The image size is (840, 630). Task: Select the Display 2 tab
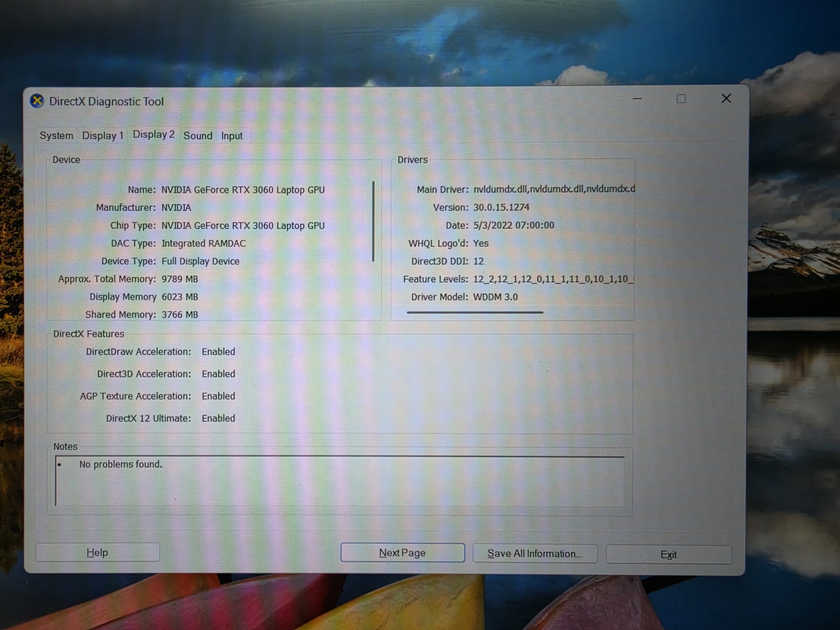coord(154,135)
